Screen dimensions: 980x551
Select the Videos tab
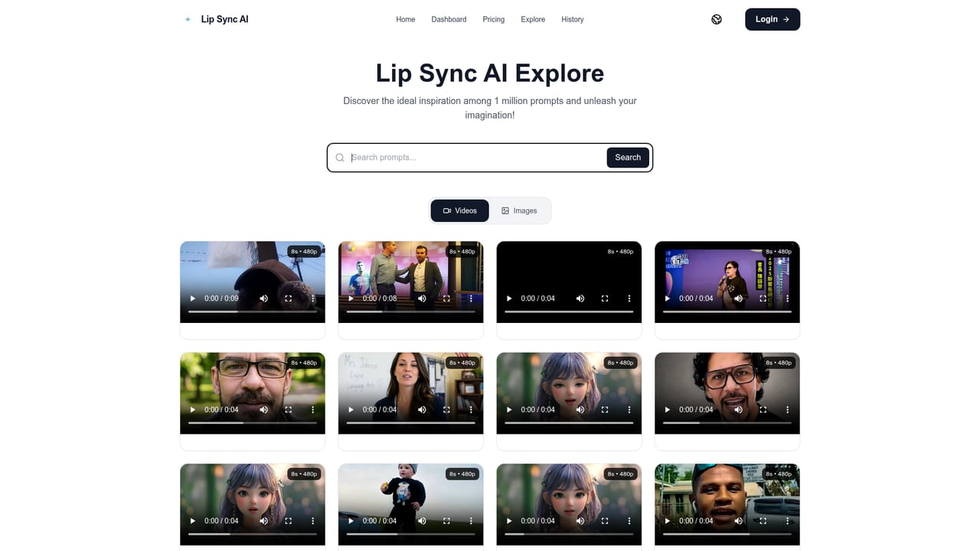459,210
